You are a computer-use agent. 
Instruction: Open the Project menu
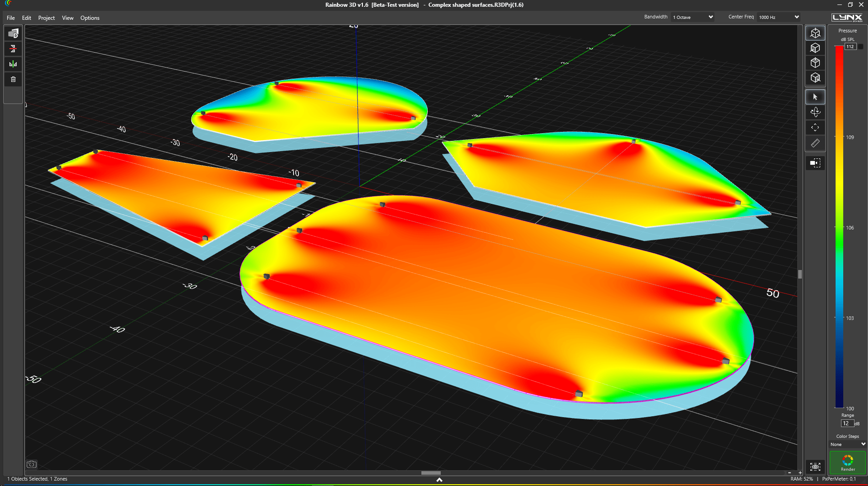coord(46,18)
